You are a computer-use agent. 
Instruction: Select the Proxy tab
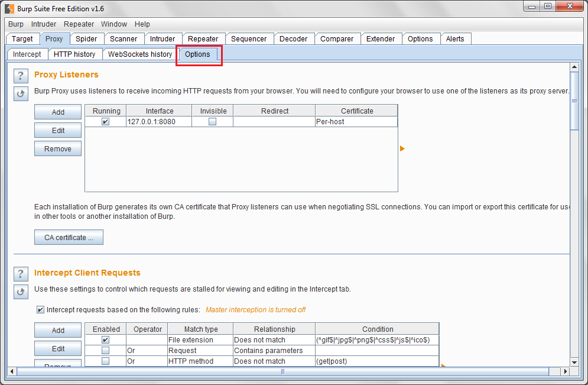[x=54, y=38]
